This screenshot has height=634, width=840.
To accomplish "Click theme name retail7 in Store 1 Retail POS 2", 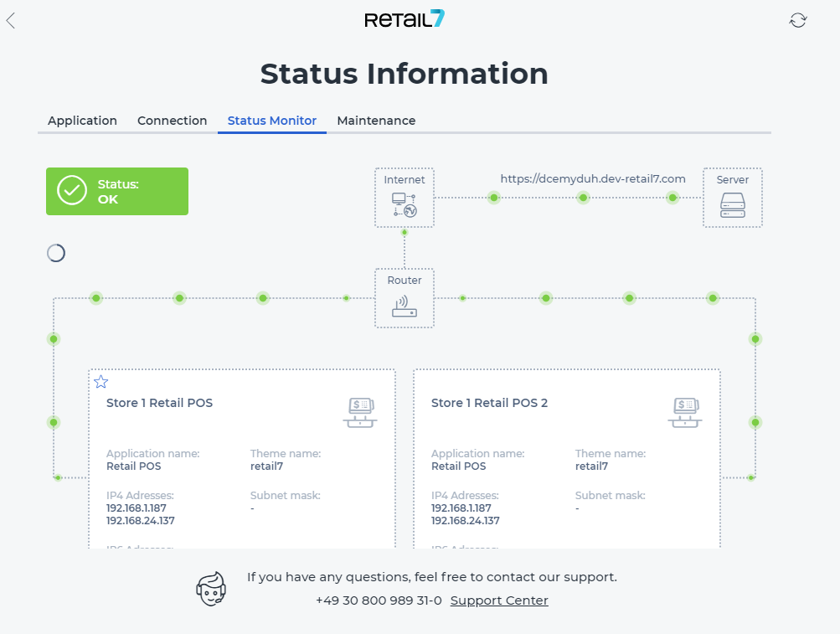I will coord(591,466).
